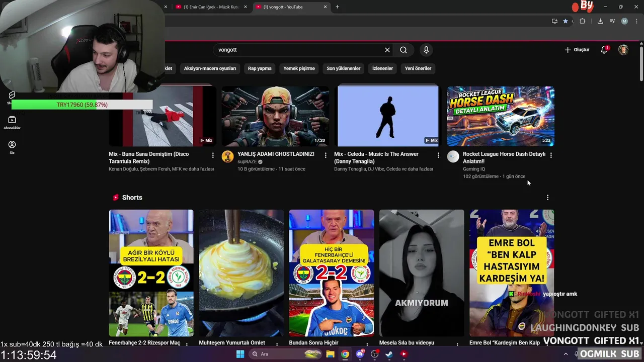644x362 pixels.
Task: Open Rocket League Horse Dash Detaylı Anlatım title
Action: point(504,157)
